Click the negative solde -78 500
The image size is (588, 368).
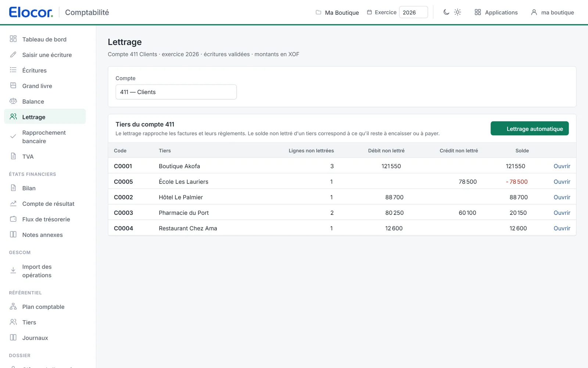tap(517, 181)
